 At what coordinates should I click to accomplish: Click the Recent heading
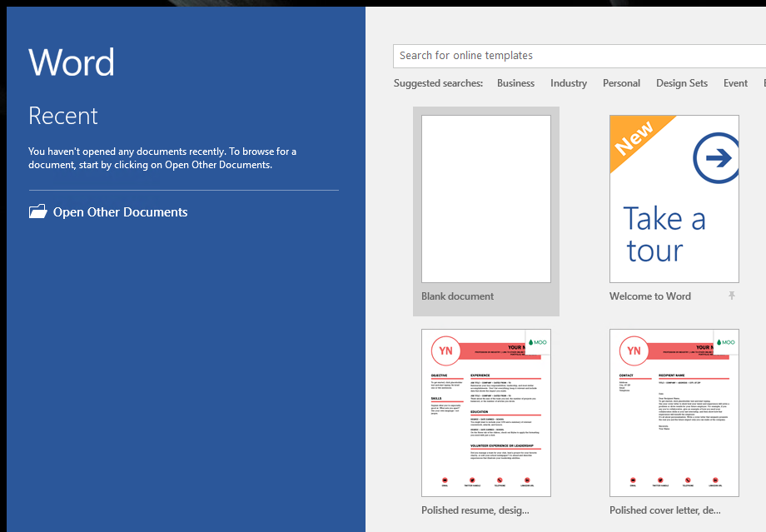63,116
